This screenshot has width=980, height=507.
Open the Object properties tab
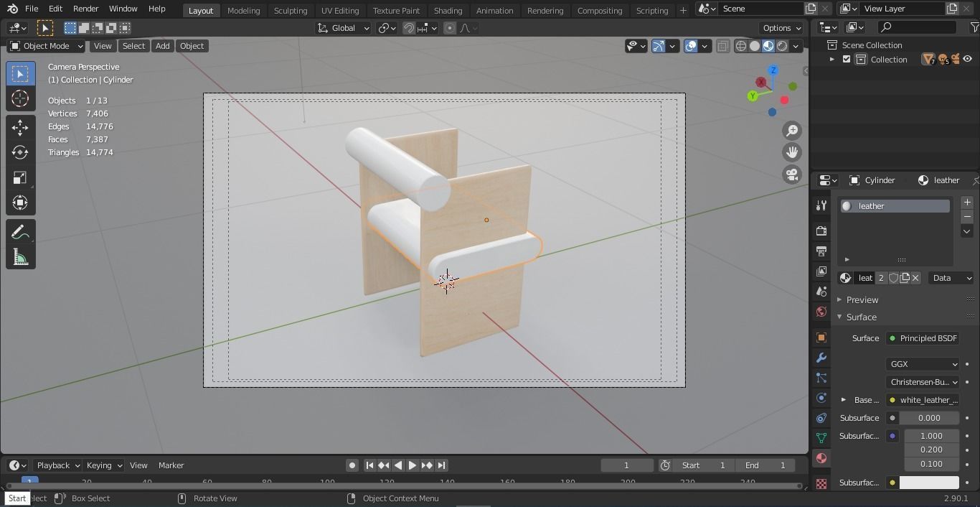pos(821,338)
